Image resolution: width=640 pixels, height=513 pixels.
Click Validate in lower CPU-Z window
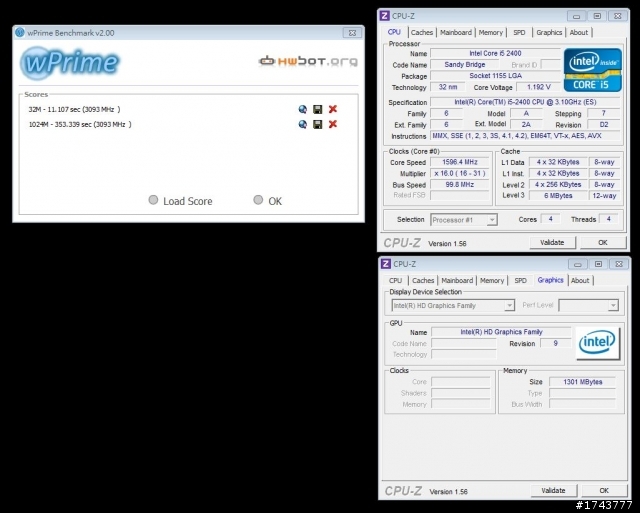coord(553,491)
